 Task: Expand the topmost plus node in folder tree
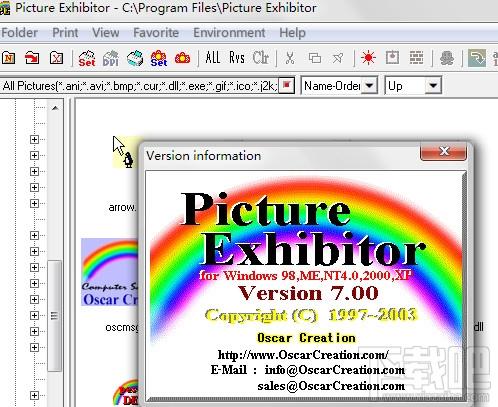(34, 139)
